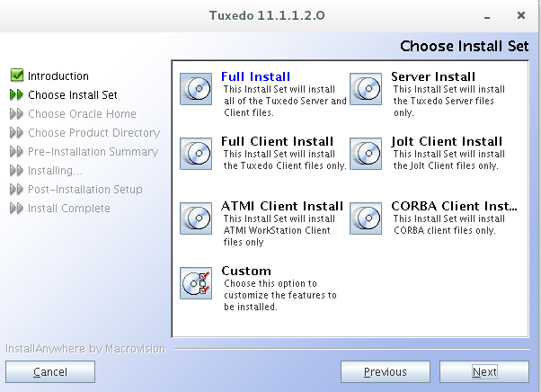Click the Choose Oracle Home step label
Screen dimensions: 541x392
82,114
